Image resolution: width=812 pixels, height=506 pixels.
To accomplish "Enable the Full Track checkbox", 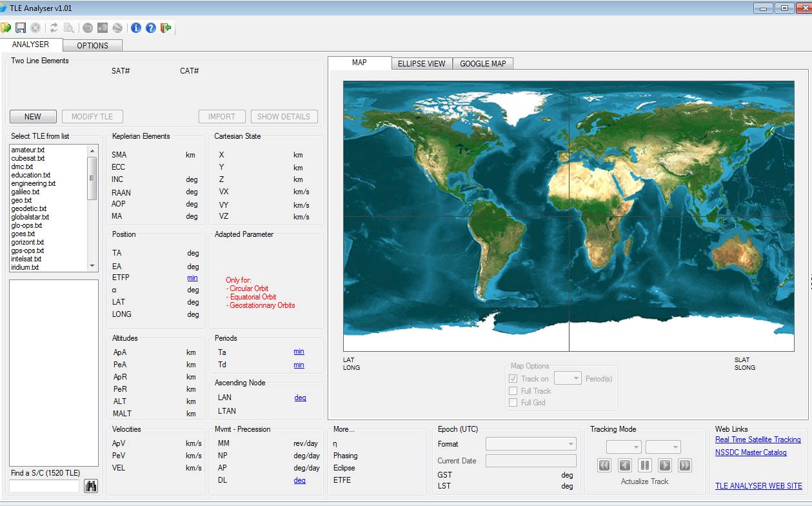I will click(513, 390).
